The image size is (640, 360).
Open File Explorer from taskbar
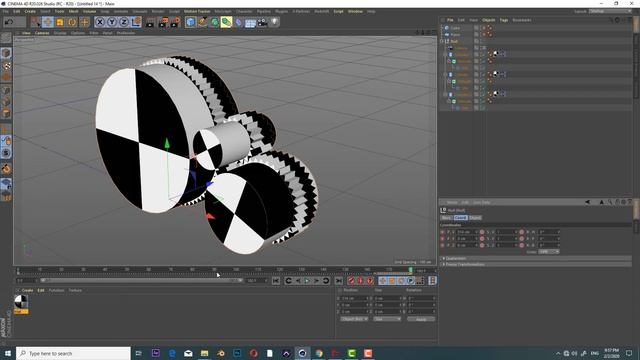coord(204,353)
